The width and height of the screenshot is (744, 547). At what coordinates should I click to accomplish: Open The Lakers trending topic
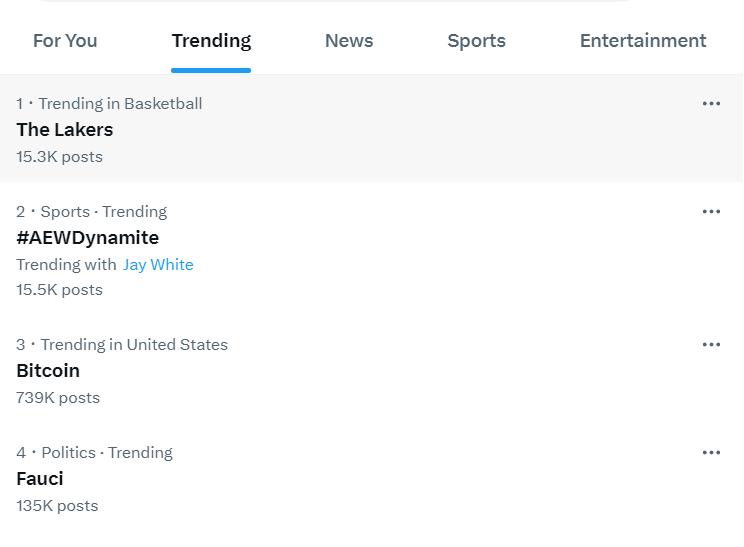click(65, 130)
